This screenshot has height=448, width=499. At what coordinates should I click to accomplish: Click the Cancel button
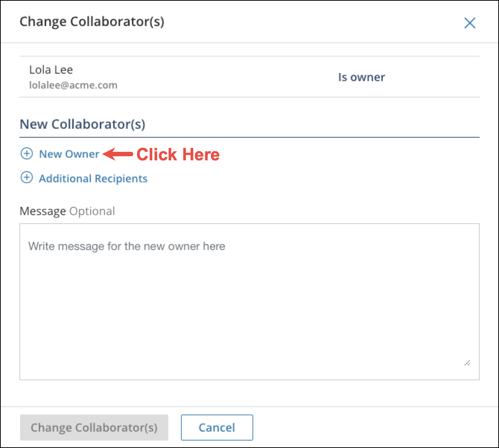pyautogui.click(x=217, y=428)
